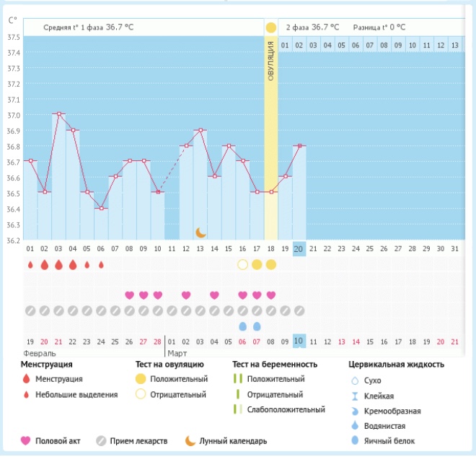Select the menstruation drop on cycle day 02

pos(44,264)
